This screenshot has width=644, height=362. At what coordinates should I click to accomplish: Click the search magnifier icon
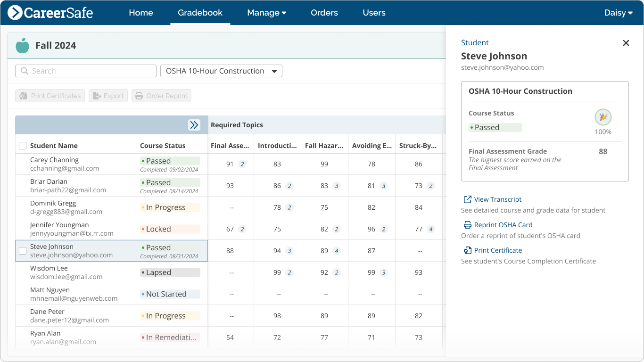pos(25,71)
